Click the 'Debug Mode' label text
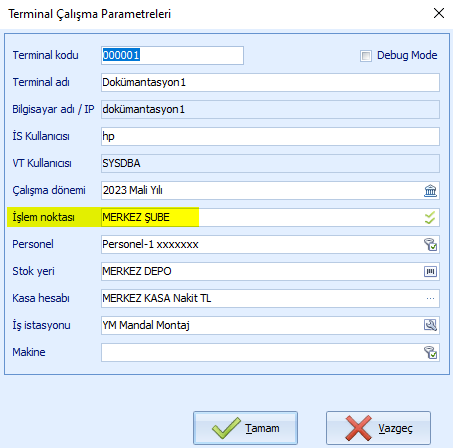Viewport: 453px width, 448px height. point(407,55)
